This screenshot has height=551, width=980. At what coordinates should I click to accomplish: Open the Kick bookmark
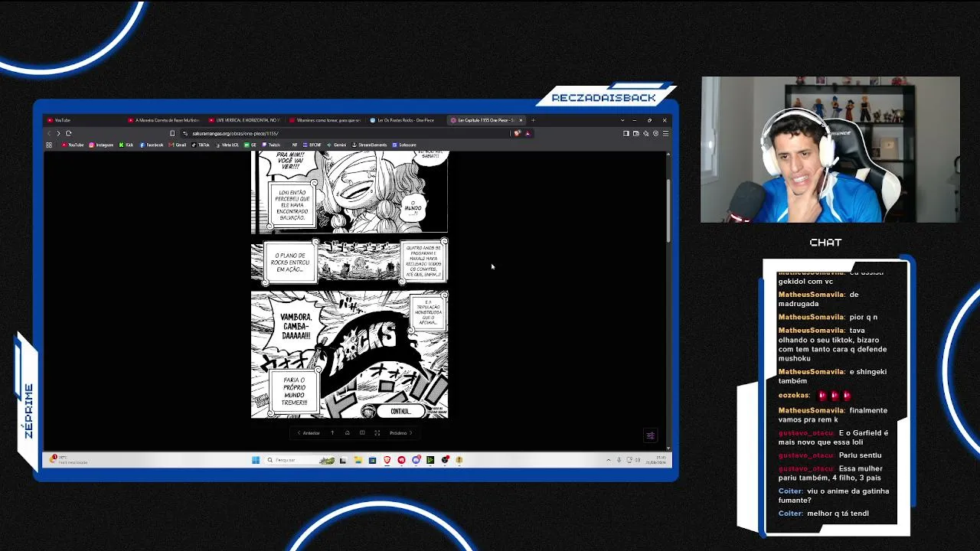126,145
